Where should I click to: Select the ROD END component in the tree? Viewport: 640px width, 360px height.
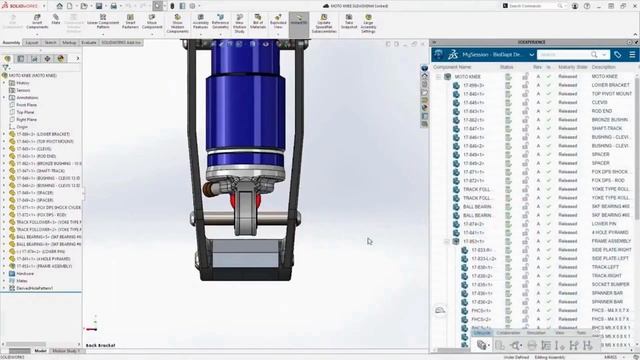(36, 156)
